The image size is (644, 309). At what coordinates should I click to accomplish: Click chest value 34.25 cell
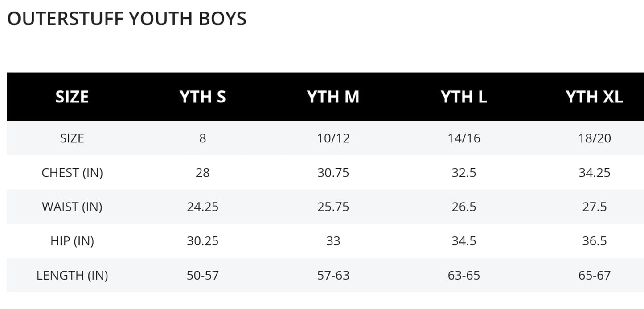pyautogui.click(x=594, y=173)
